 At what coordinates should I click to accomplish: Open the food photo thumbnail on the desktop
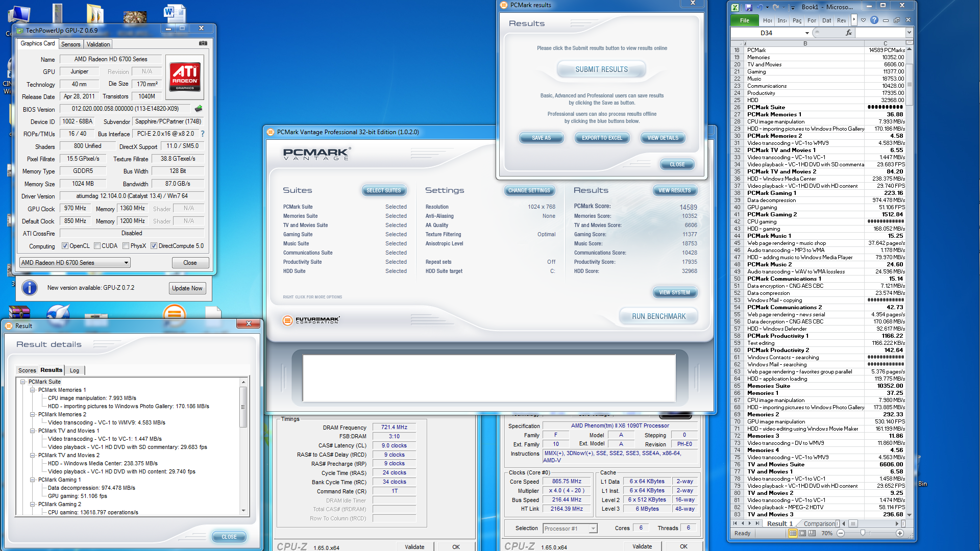click(x=135, y=17)
